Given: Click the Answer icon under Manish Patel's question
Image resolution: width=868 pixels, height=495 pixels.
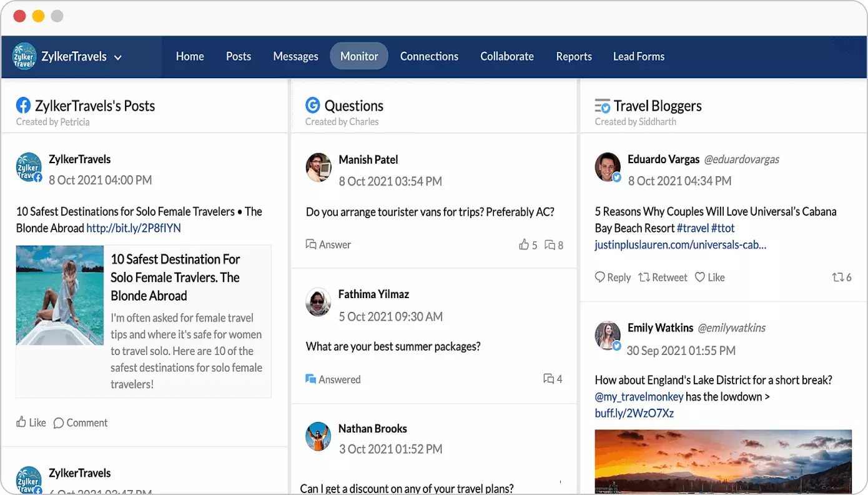Looking at the screenshot, I should [x=311, y=244].
